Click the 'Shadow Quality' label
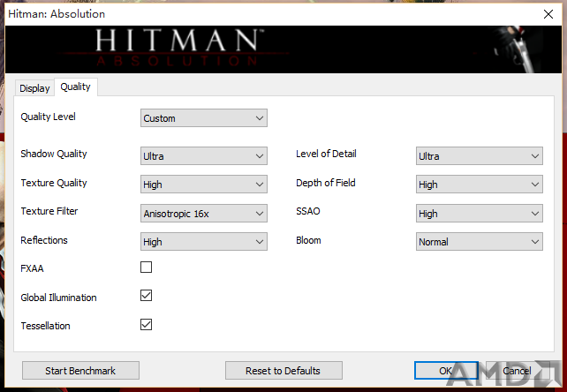The image size is (567, 392). coord(54,154)
